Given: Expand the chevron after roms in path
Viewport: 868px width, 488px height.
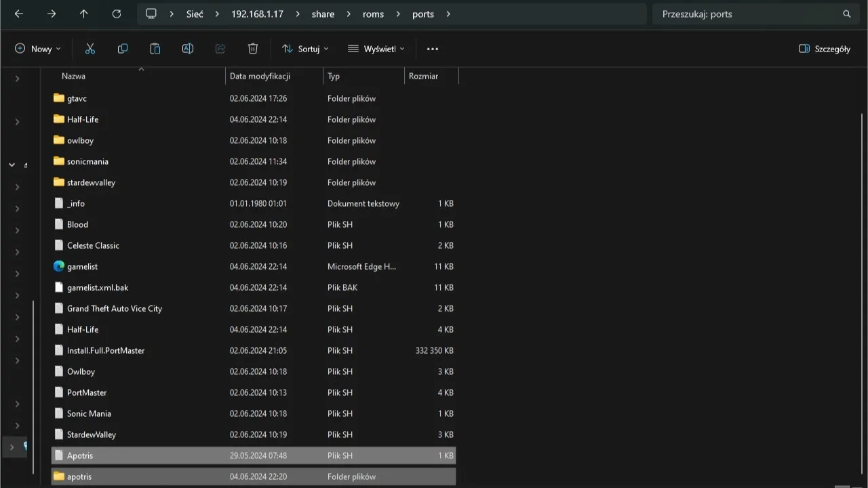Looking at the screenshot, I should (x=398, y=14).
